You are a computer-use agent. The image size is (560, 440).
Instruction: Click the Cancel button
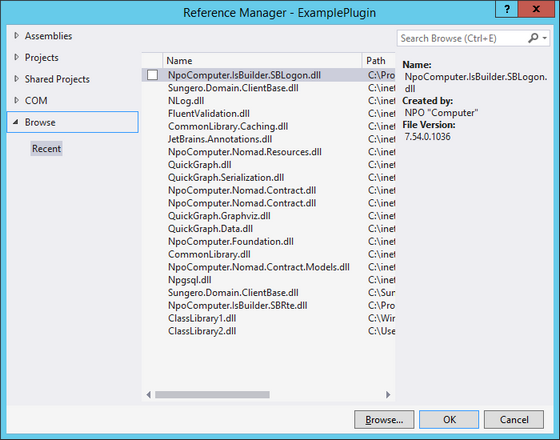514,419
